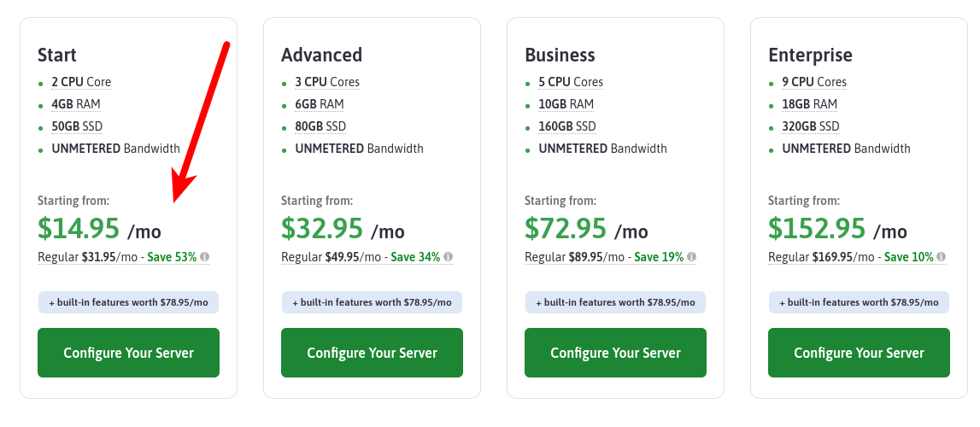Click the $152.95 /mo Enterprise price

click(836, 229)
